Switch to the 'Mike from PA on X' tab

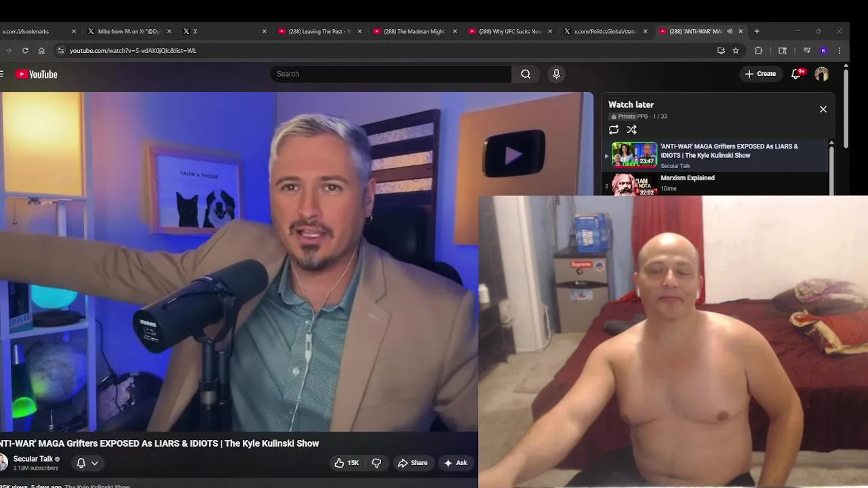(129, 31)
